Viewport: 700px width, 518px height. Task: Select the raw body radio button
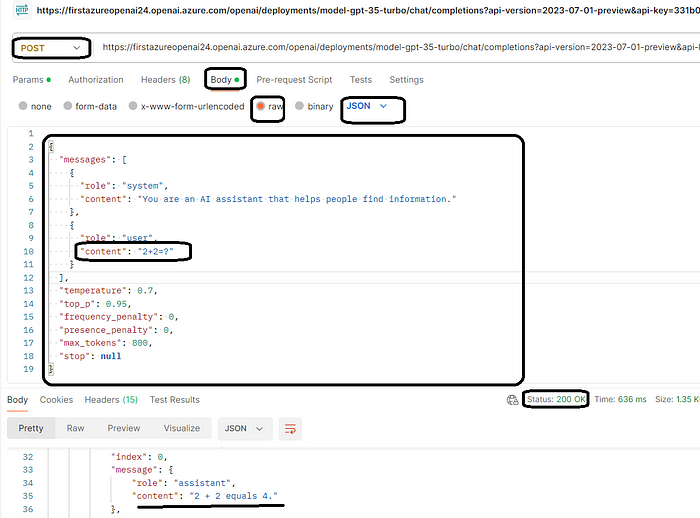coord(261,106)
